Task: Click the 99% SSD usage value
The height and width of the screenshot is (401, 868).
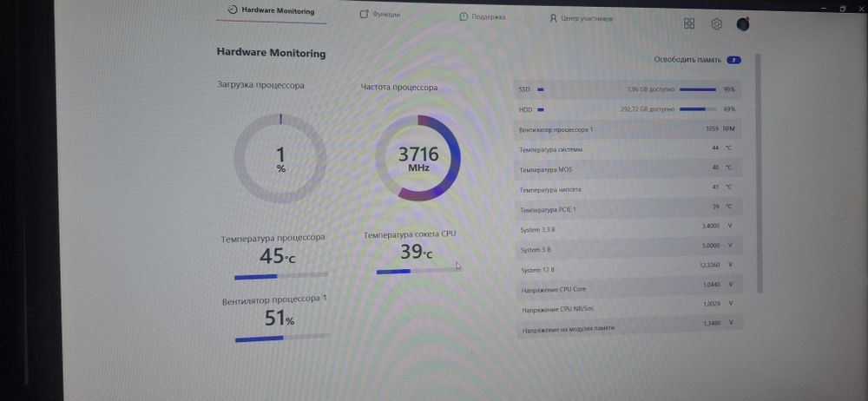Action: pyautogui.click(x=729, y=89)
